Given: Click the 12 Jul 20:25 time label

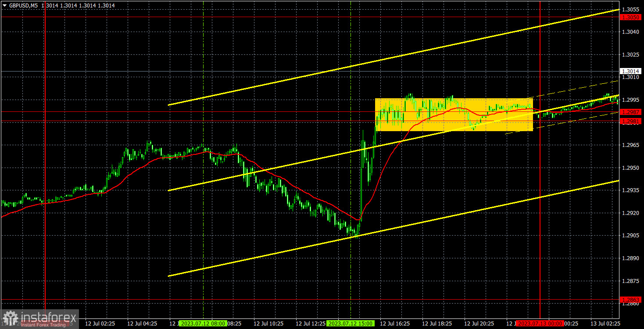Looking at the screenshot, I should (479, 323).
